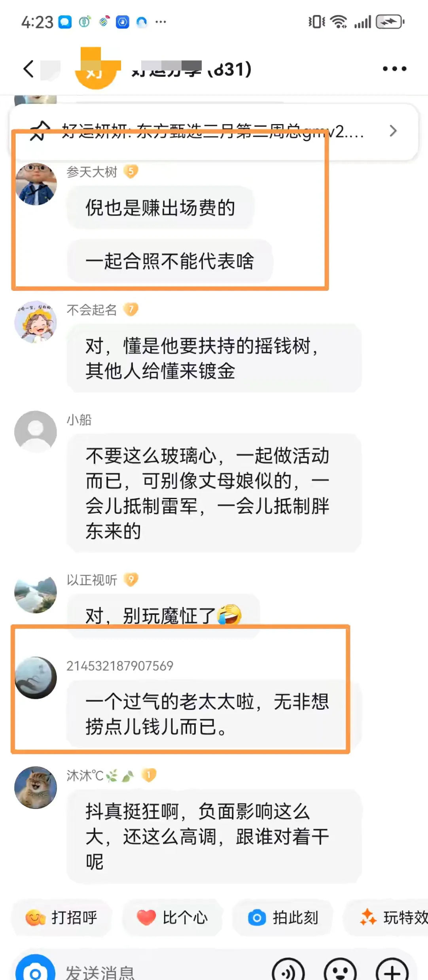Open the plus attachments button
428x980 pixels.
click(392, 970)
